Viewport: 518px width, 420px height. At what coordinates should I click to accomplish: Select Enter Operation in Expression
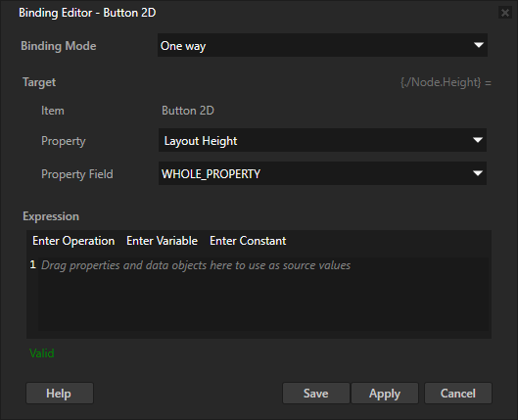73,241
